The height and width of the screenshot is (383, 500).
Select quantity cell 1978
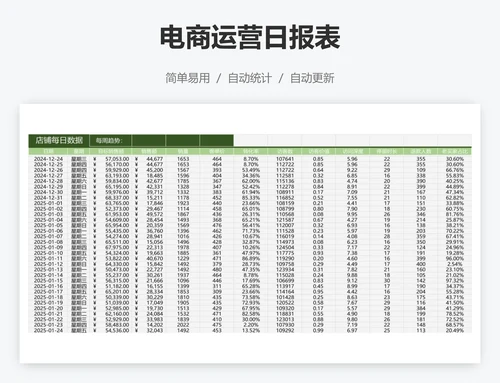[183, 247]
